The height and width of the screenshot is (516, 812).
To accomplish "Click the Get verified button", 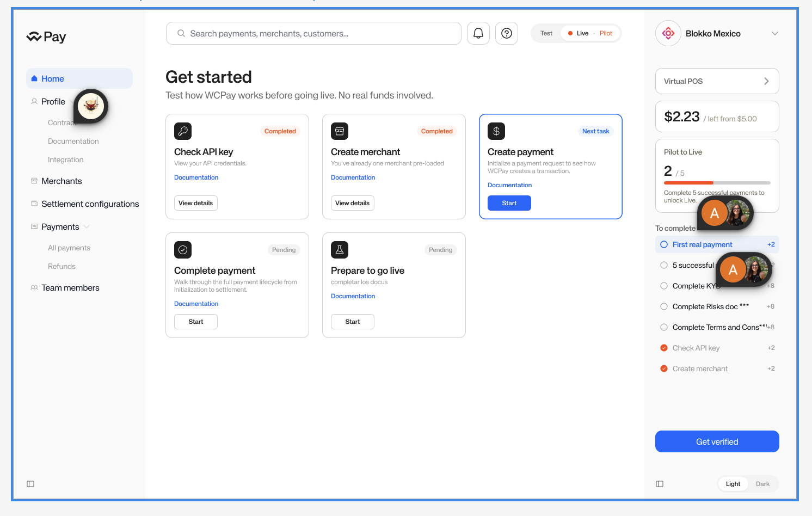I will coord(717,441).
